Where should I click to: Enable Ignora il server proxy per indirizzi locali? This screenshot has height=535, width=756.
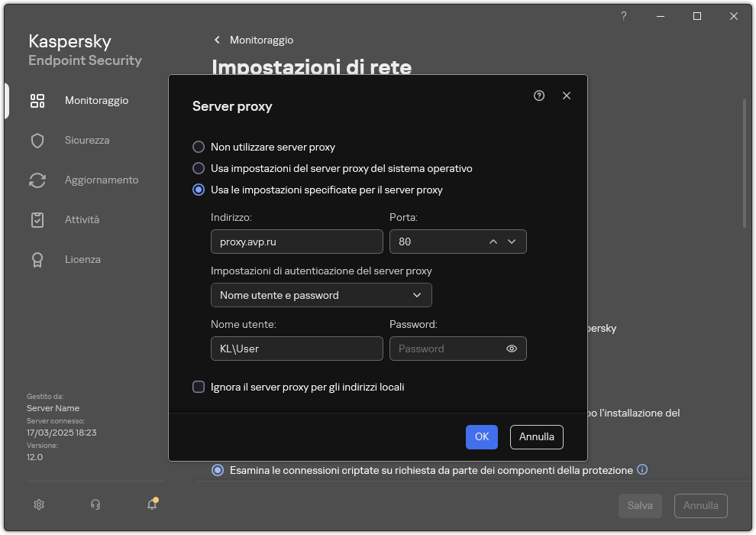point(198,387)
